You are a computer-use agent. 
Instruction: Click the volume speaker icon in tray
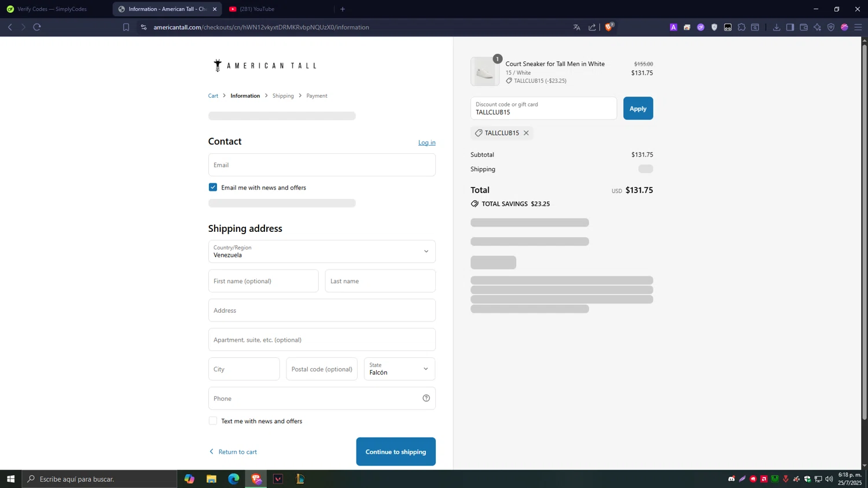(x=829, y=479)
